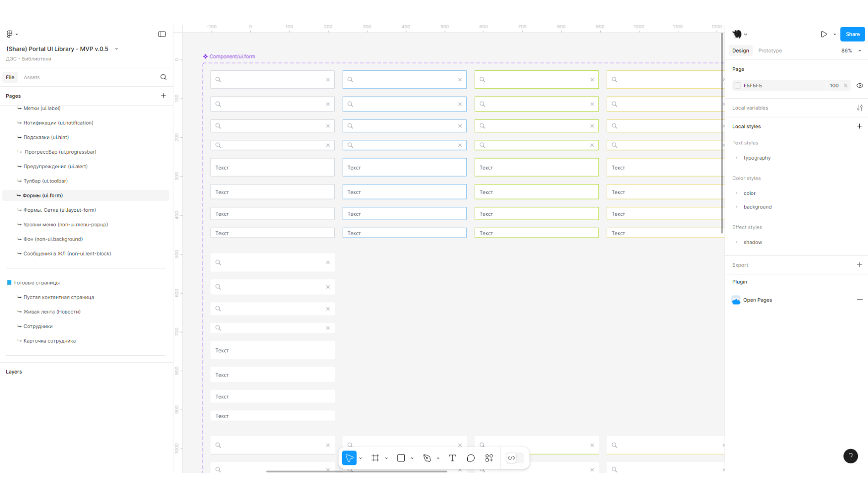Select the Comment tool

[471, 458]
